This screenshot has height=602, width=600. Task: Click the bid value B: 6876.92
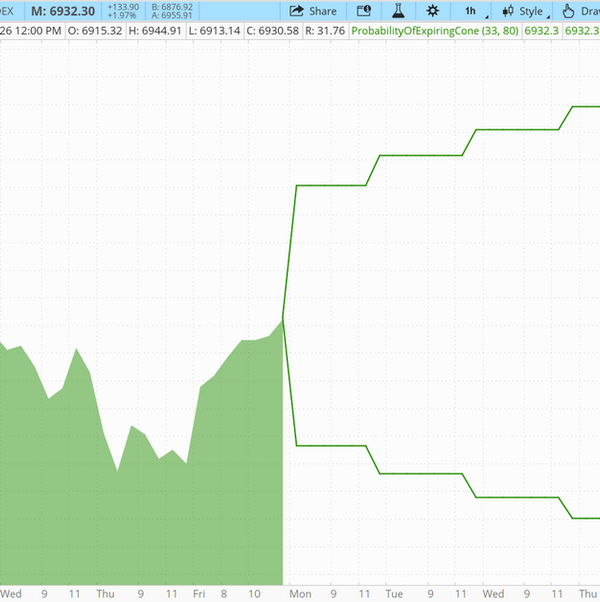pos(172,7)
